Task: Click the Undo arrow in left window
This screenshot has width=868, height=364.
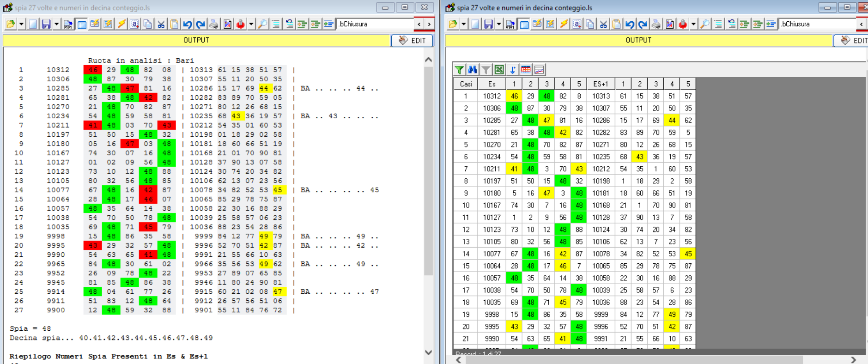Action: [x=187, y=24]
